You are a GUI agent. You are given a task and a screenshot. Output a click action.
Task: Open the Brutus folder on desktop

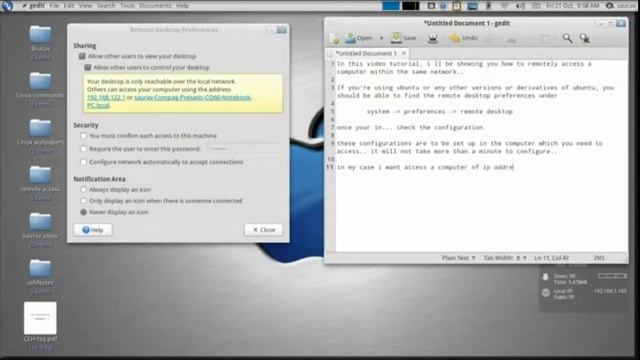pos(40,34)
